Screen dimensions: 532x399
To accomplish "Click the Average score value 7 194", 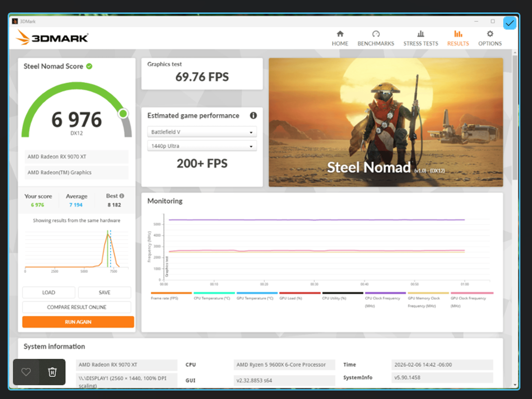I will [76, 205].
